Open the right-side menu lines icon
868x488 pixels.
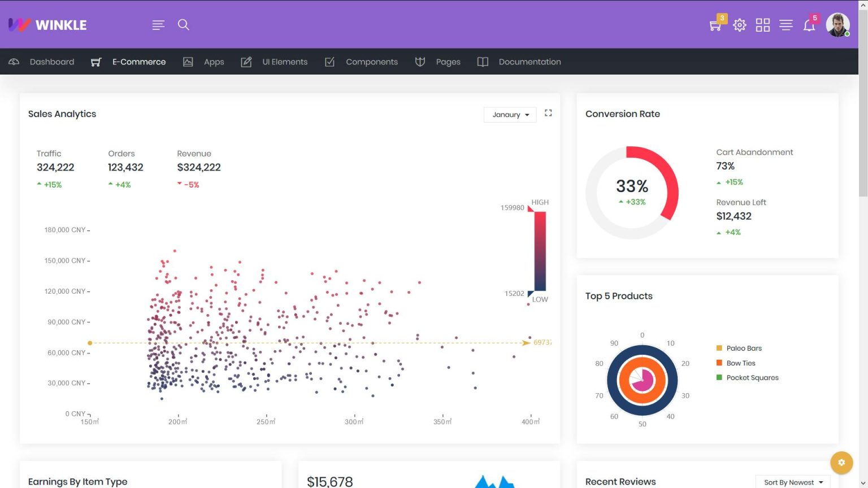[x=786, y=25]
